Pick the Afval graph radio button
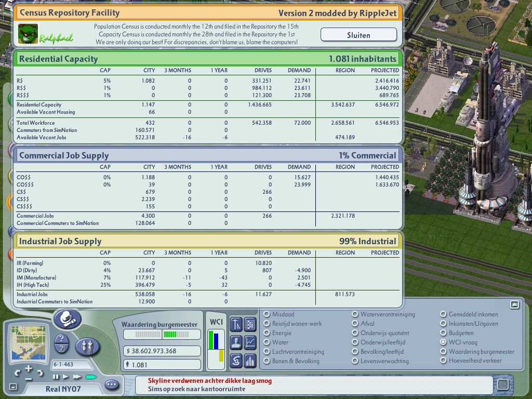 (355, 324)
